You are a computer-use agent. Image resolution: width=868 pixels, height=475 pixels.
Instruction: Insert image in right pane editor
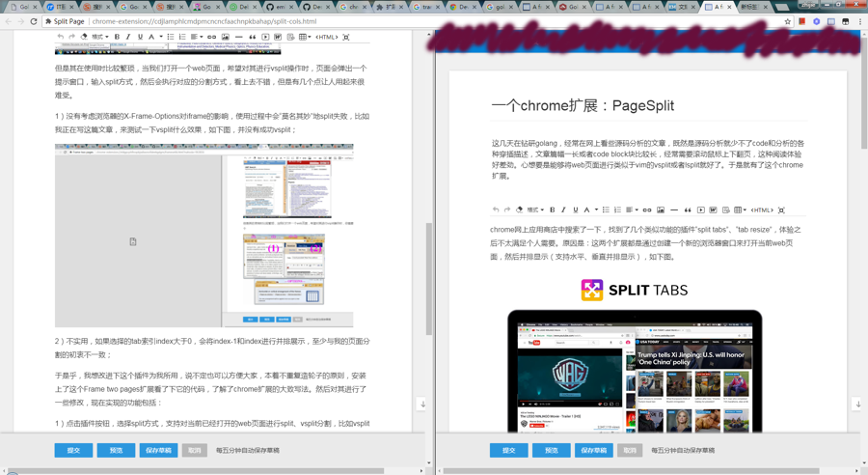click(x=661, y=210)
